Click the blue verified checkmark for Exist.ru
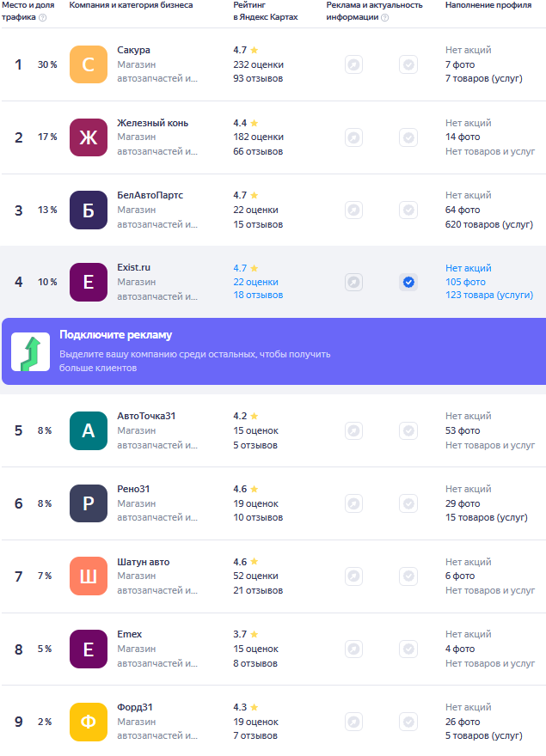 point(408,282)
